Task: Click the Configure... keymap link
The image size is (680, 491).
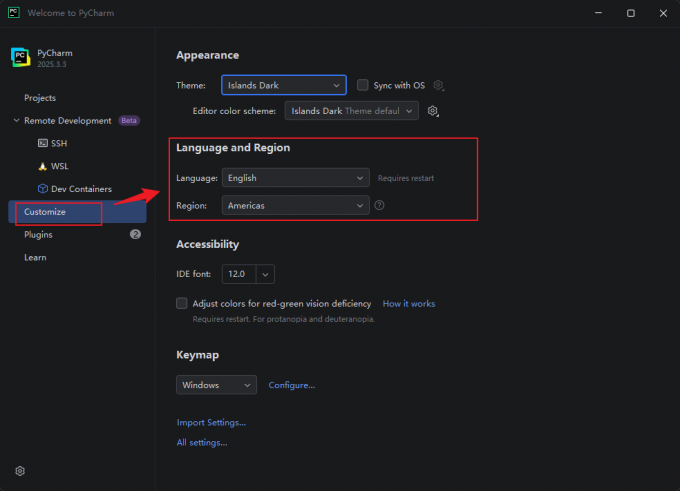Action: point(291,385)
